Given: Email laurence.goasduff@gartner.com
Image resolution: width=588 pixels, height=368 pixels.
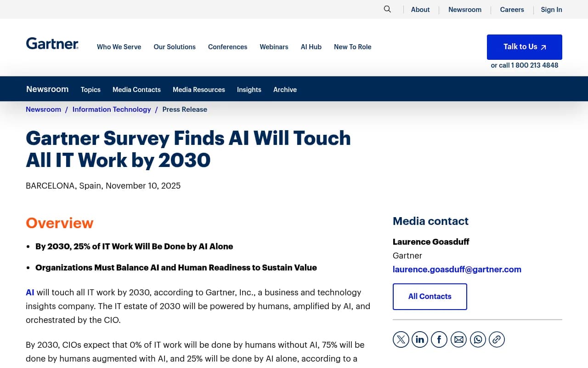Looking at the screenshot, I should point(457,269).
